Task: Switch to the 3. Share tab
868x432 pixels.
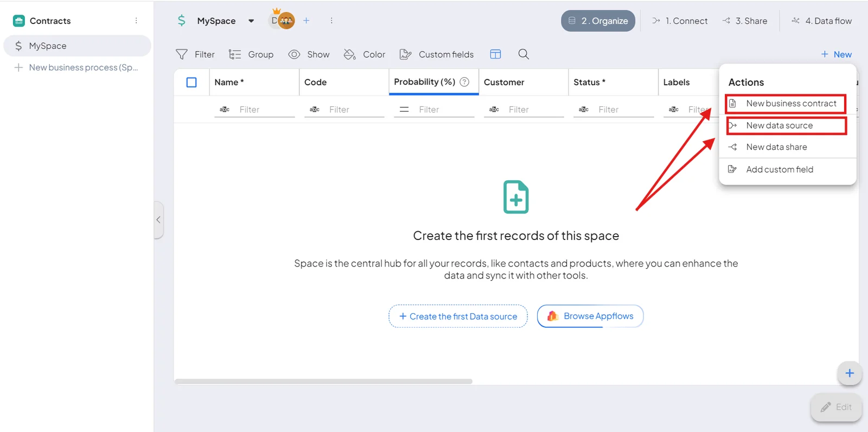Action: 745,21
